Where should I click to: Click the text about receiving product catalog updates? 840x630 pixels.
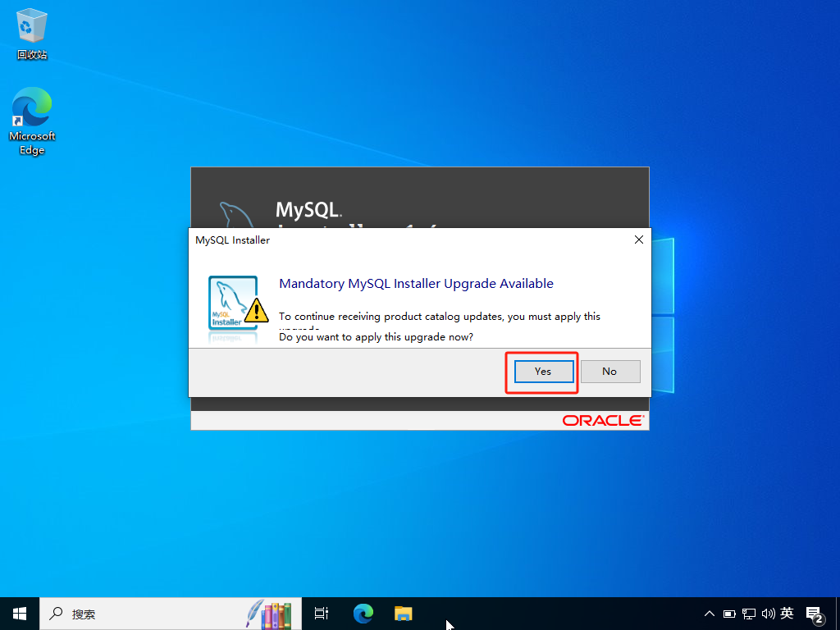coord(440,317)
